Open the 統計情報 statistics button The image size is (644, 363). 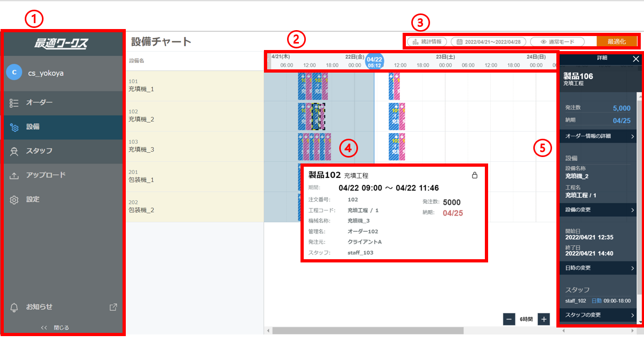pos(427,42)
